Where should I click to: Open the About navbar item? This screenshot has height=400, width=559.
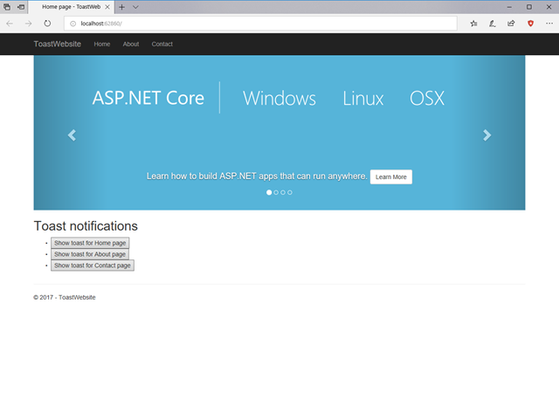[x=131, y=44]
